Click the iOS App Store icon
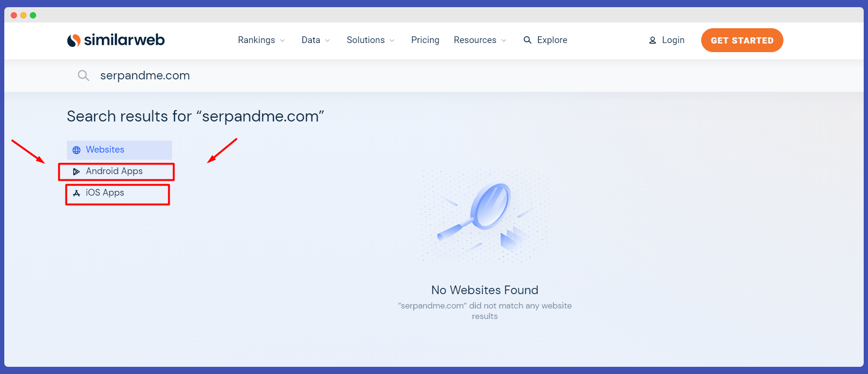Screen dimensions: 868x374 click(x=76, y=193)
